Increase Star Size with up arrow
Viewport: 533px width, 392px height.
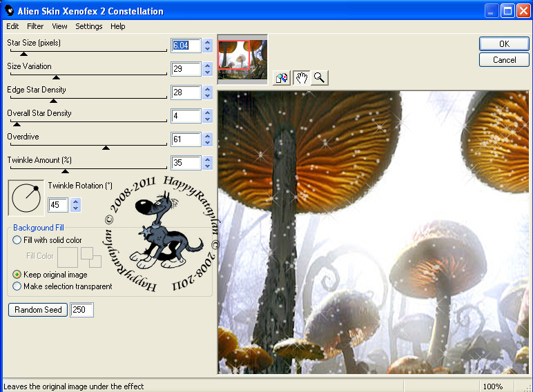point(207,42)
